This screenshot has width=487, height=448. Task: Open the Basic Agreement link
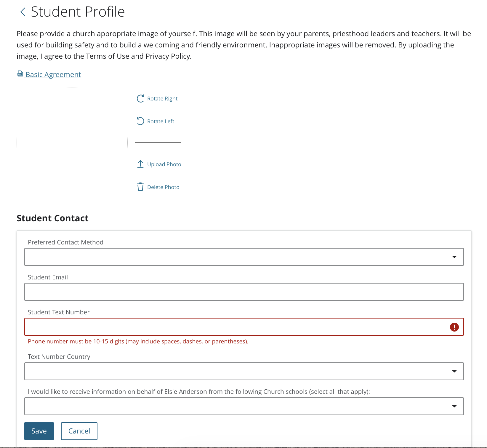(53, 75)
